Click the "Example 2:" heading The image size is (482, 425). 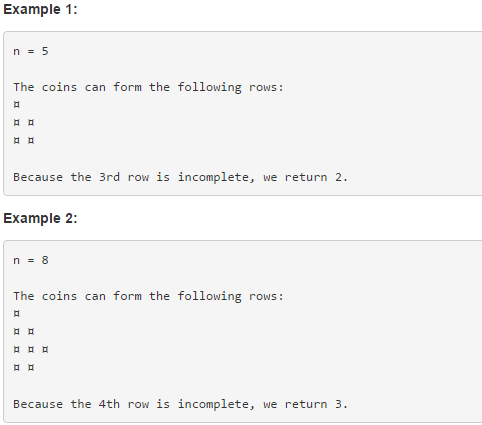40,218
